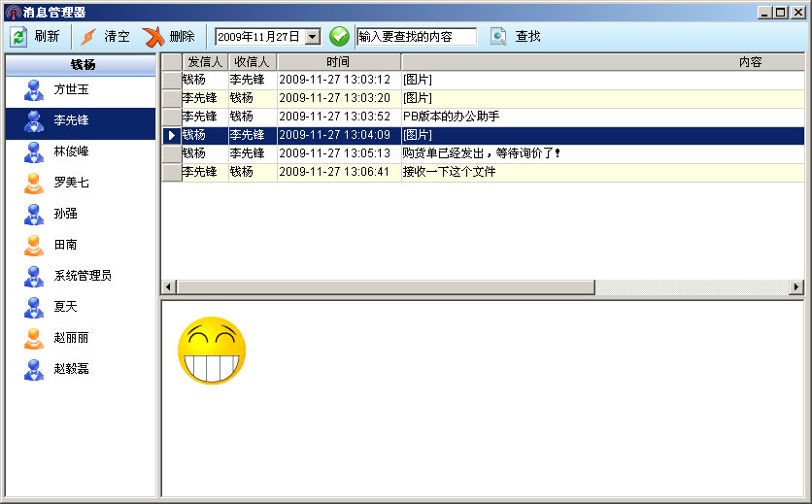Select contact 系统管理员
Image resolution: width=812 pixels, height=504 pixels.
(81, 276)
